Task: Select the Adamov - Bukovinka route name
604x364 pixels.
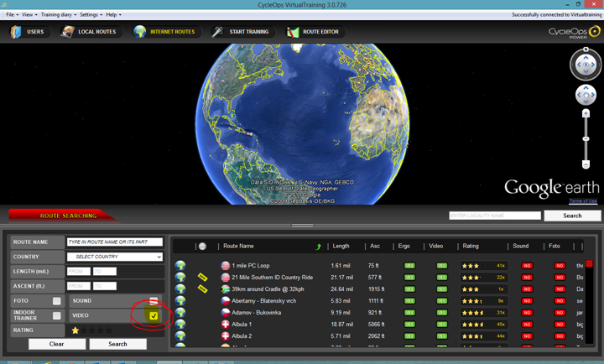Action: coord(256,313)
